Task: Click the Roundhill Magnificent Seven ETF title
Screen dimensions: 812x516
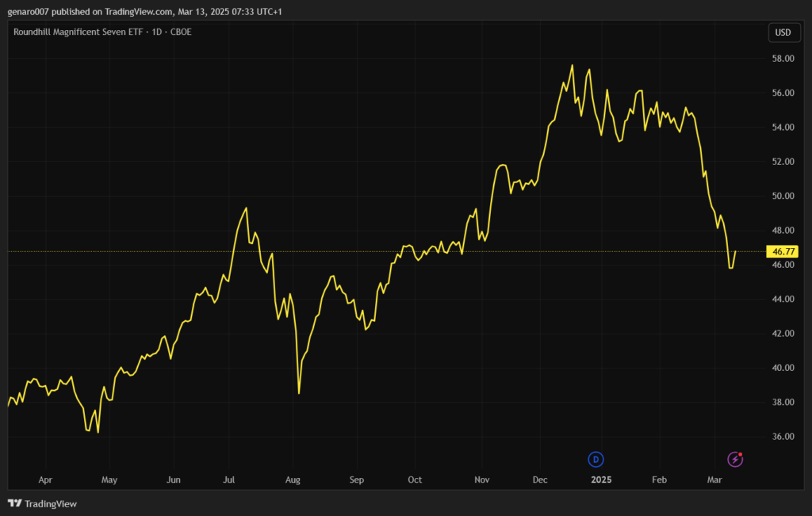Action: click(x=103, y=32)
